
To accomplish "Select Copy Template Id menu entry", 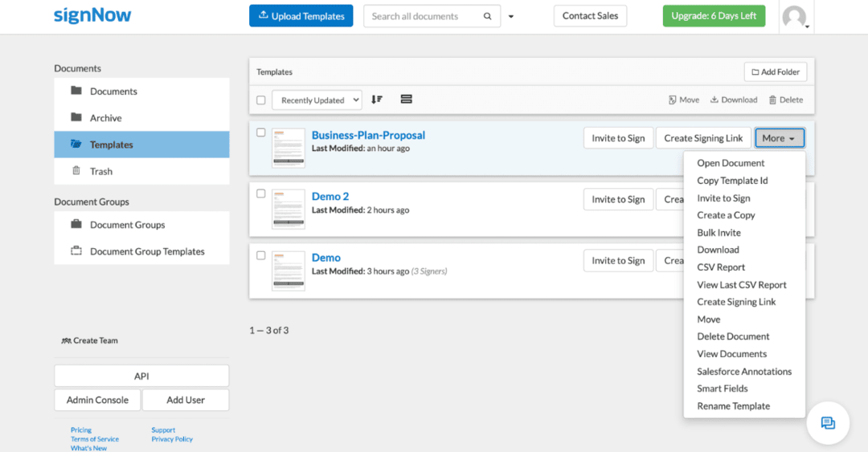I will (732, 181).
